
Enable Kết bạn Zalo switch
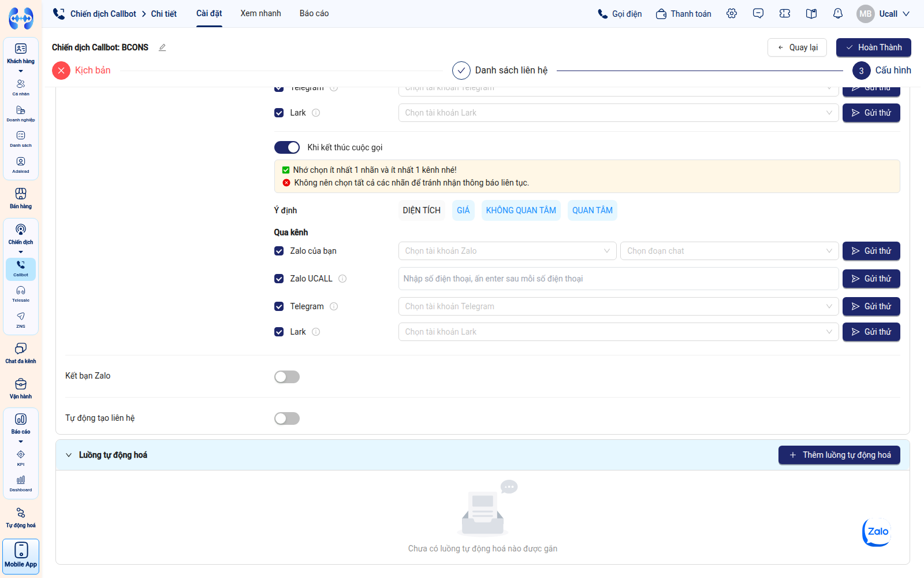[x=287, y=377]
